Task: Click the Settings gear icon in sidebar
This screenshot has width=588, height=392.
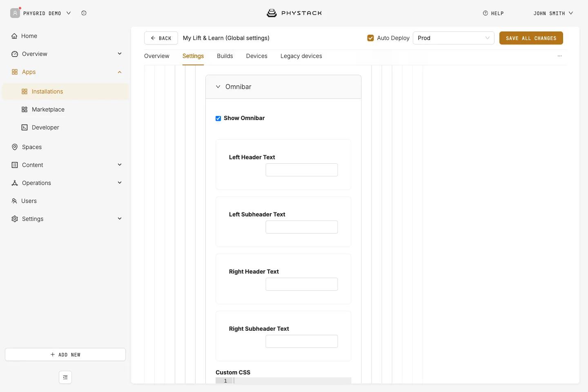Action: (15, 219)
